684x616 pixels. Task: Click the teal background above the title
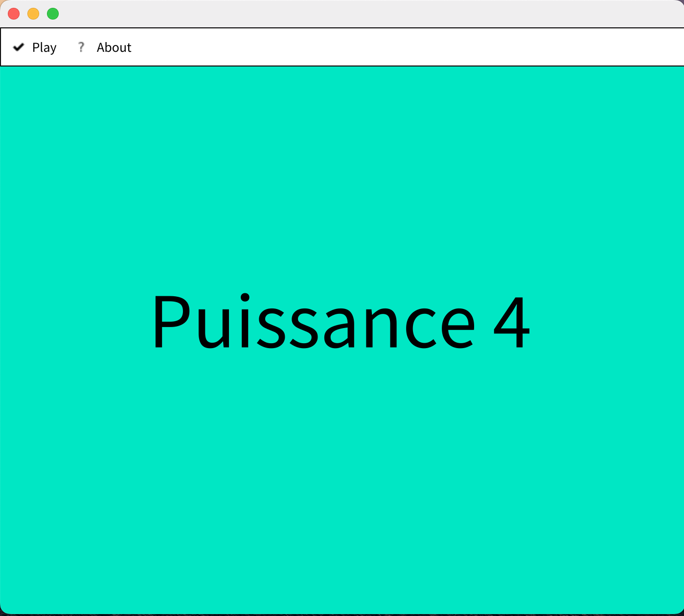pyautogui.click(x=342, y=171)
